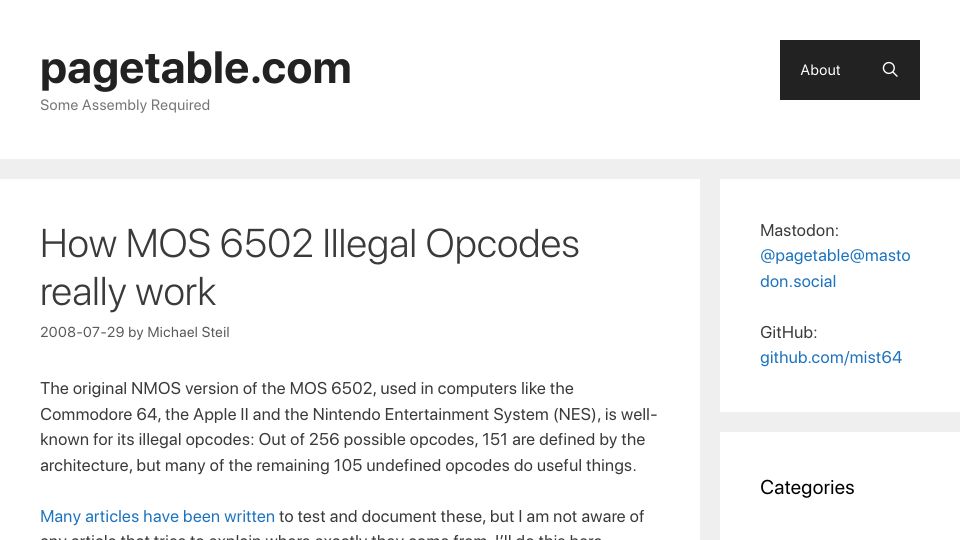Click the article title 'How MOS 6502 Illegal Opcodes really work'
The image size is (960, 540).
309,268
